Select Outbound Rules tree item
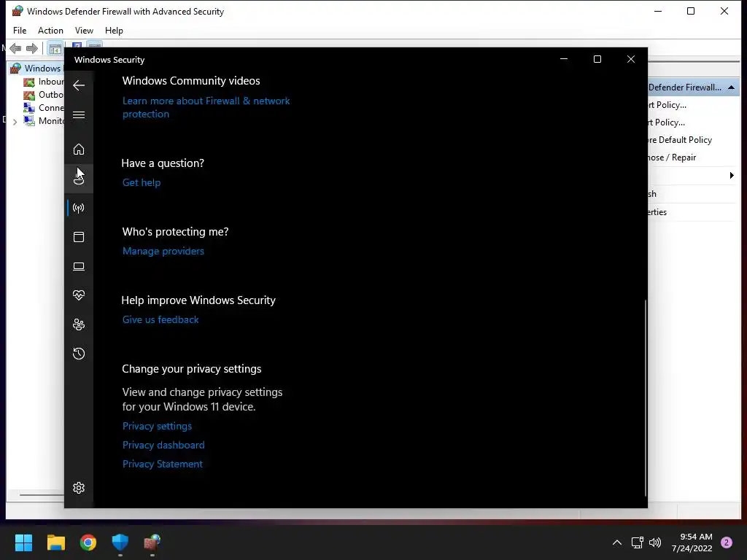The image size is (747, 560). point(44,95)
